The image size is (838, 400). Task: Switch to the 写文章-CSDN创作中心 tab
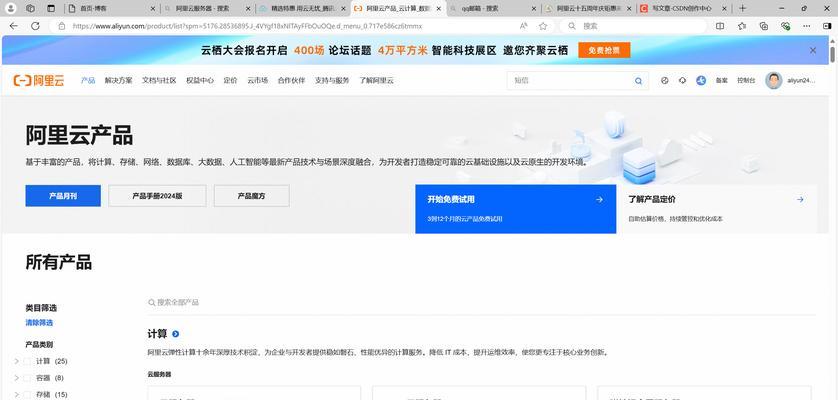point(684,9)
